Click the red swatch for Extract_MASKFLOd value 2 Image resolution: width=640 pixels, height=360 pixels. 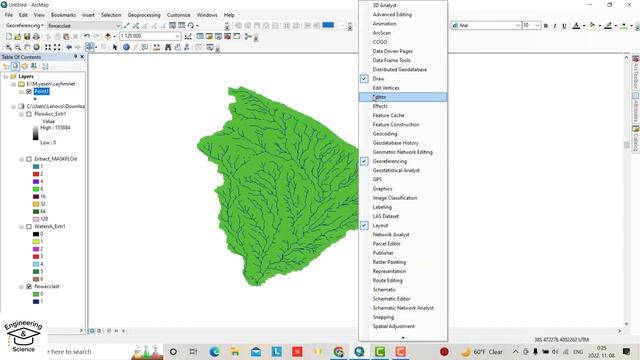click(x=36, y=174)
